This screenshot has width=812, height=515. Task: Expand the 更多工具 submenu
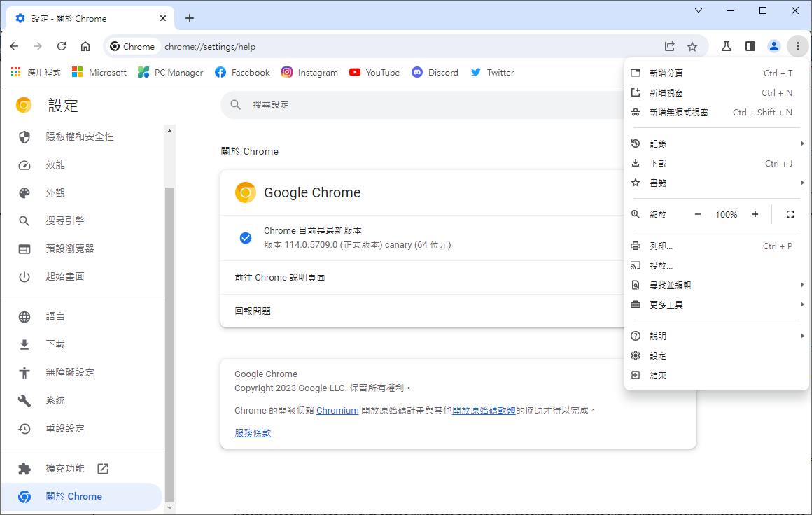(x=717, y=304)
